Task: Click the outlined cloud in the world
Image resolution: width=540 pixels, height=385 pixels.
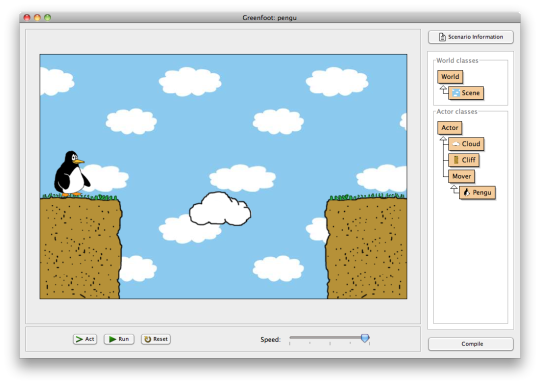Action: tap(220, 209)
